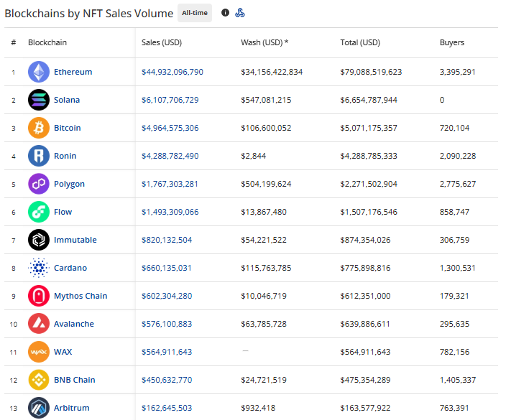
Task: Click Solana sales $6,107,706,729
Action: pyautogui.click(x=170, y=100)
